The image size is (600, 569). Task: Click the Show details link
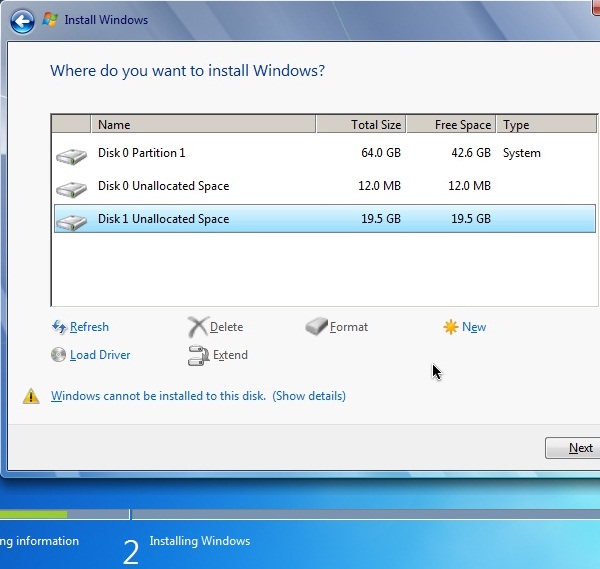click(309, 396)
